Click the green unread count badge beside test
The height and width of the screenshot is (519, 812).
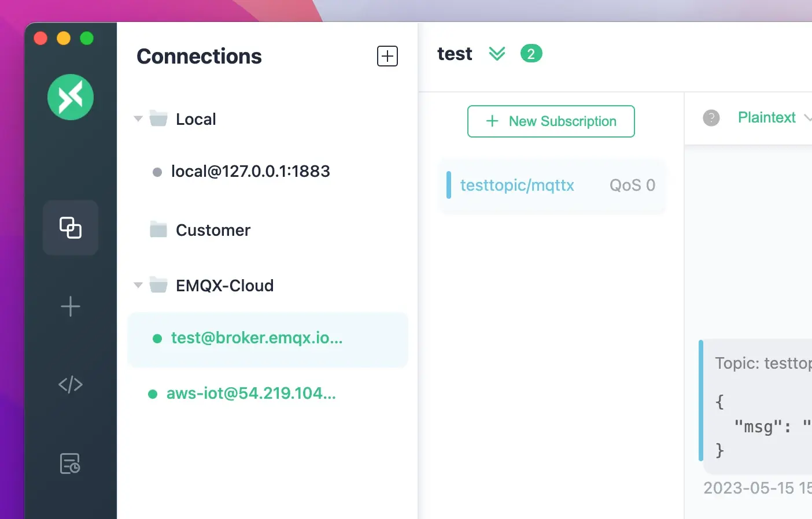530,53
